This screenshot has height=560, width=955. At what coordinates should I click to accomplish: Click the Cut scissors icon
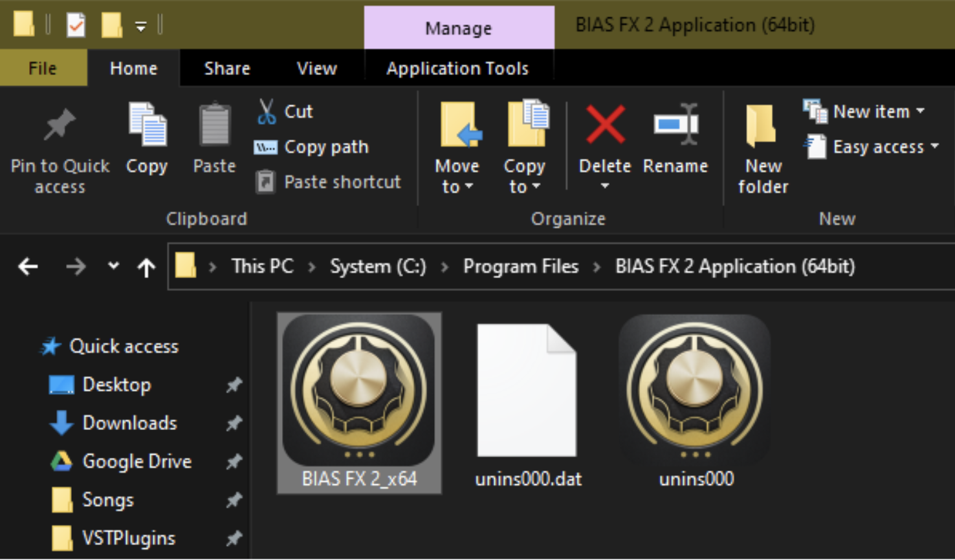tap(266, 111)
